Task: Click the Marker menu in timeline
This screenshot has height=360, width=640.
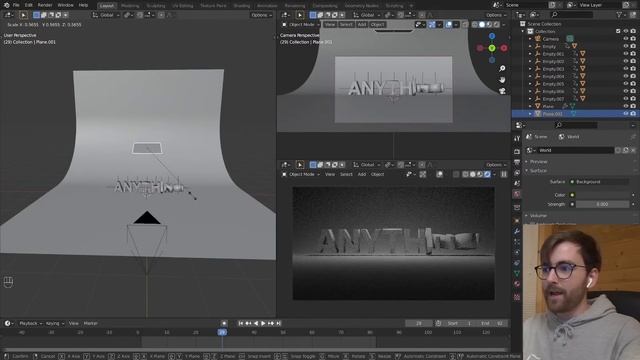Action: tap(91, 323)
